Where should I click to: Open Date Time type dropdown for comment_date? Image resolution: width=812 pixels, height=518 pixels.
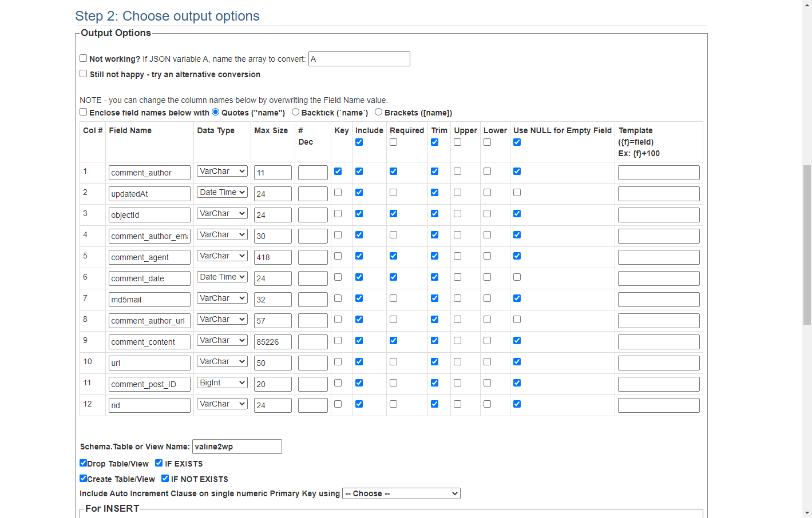point(222,277)
